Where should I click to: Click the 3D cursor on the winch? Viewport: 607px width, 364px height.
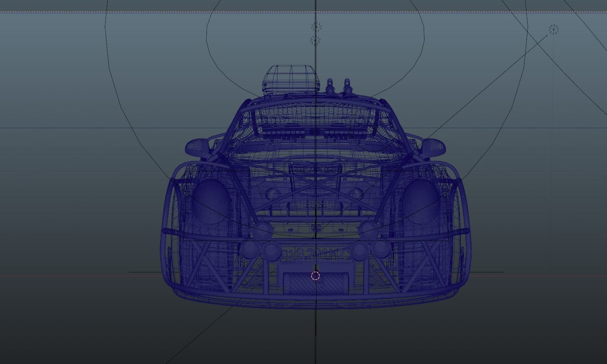click(316, 276)
